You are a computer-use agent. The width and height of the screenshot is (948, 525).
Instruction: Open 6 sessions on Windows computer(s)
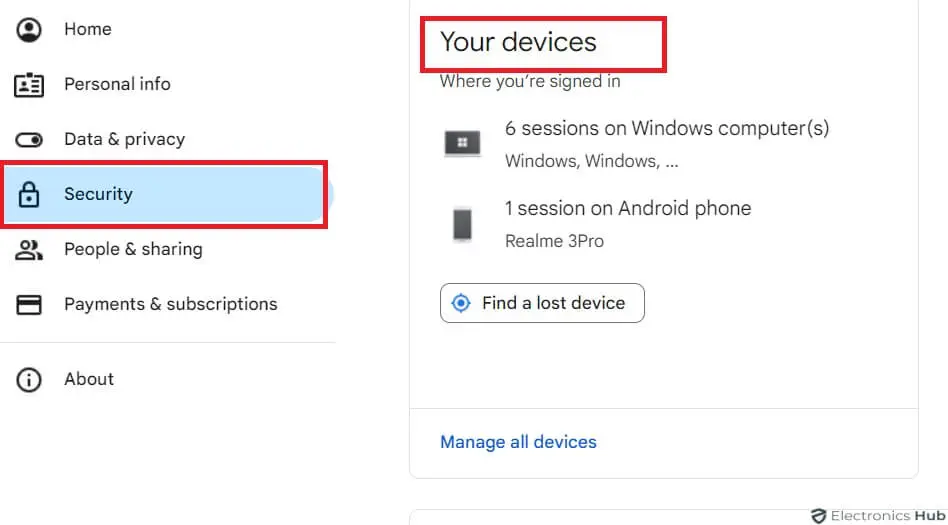pos(667,129)
